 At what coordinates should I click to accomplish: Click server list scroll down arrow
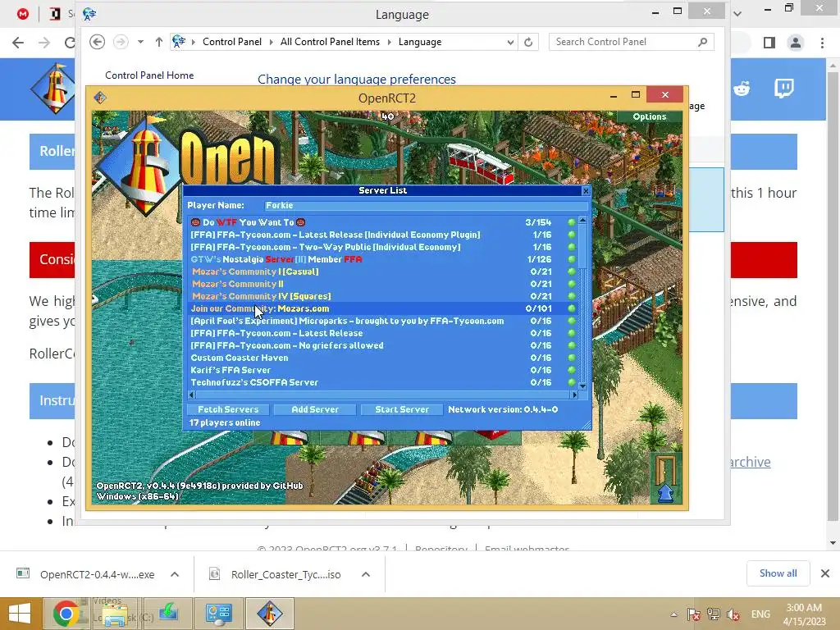(583, 386)
